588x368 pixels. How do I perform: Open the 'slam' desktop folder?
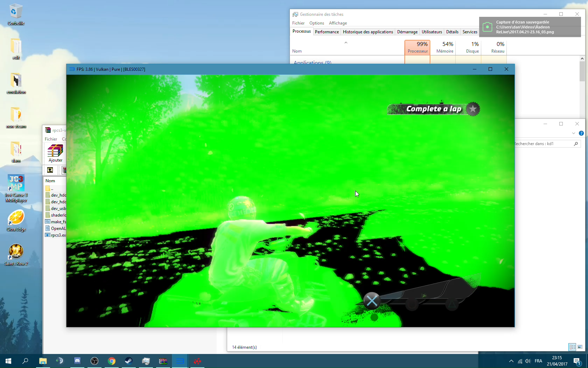[16, 152]
